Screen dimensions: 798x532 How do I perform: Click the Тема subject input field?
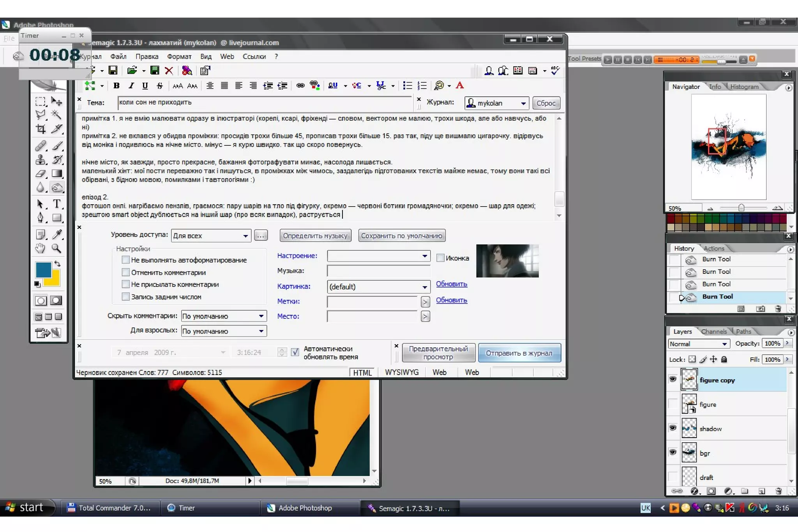pyautogui.click(x=264, y=103)
